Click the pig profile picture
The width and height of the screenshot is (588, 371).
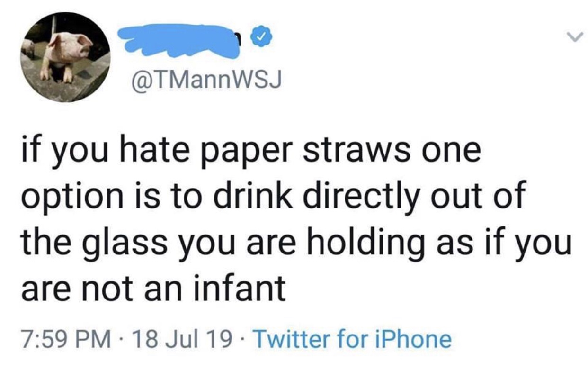[65, 58]
